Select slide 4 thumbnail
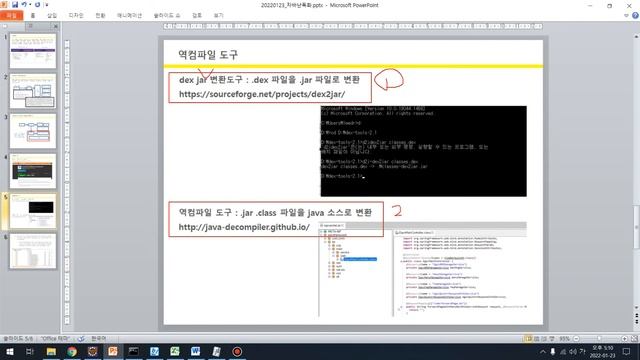The width and height of the screenshot is (640, 360). coord(33,171)
